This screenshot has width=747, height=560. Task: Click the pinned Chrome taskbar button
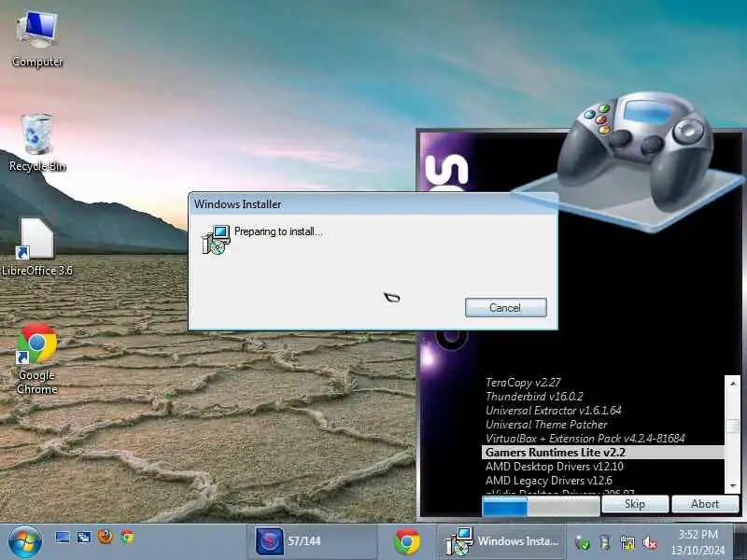(407, 541)
